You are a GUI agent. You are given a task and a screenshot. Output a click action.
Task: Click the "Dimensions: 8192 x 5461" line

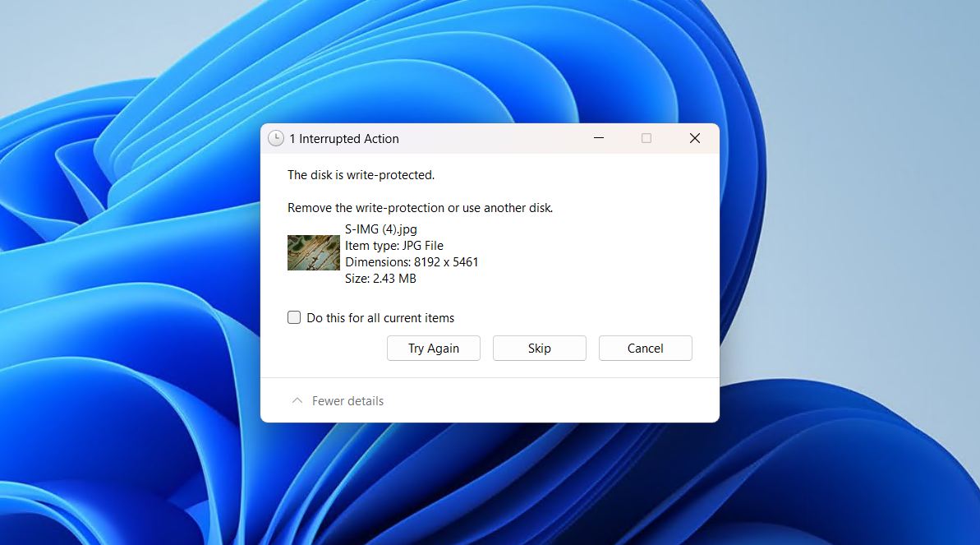[x=412, y=261]
